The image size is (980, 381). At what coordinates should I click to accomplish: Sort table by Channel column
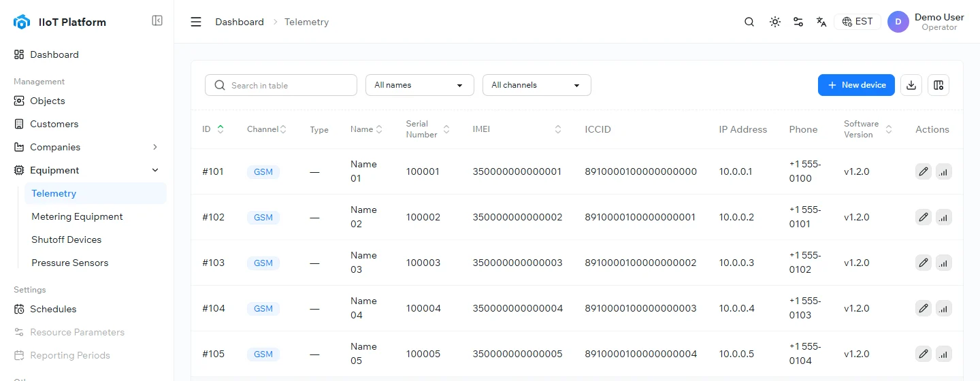click(x=283, y=129)
